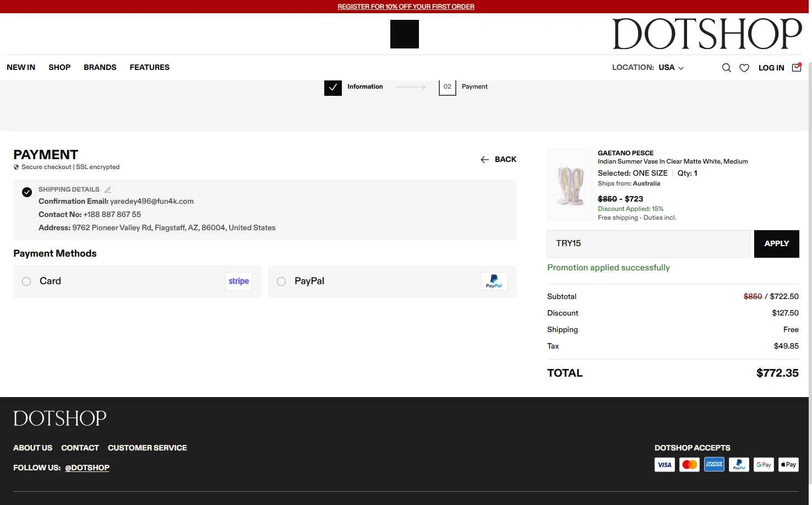Click the Stripe logo icon

pos(239,281)
